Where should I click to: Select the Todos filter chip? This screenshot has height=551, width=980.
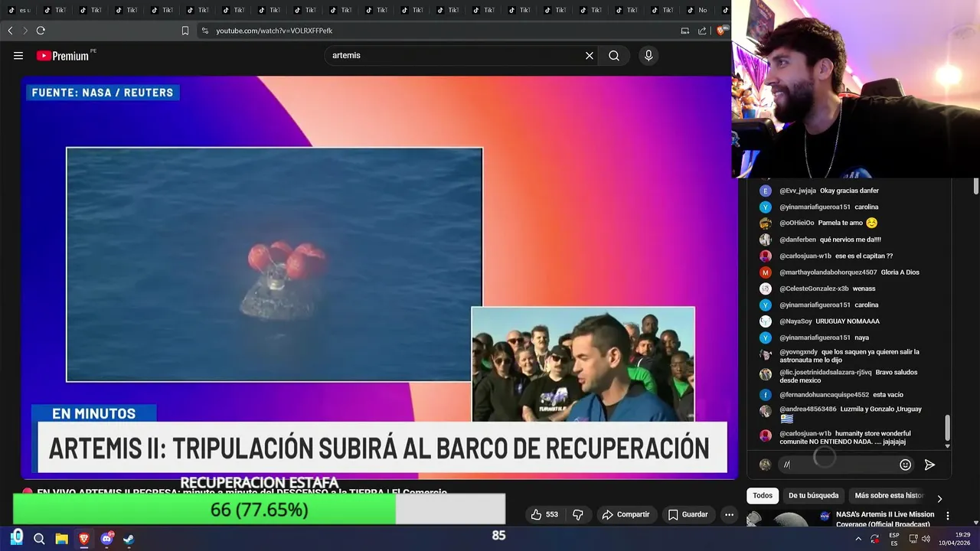click(x=763, y=495)
